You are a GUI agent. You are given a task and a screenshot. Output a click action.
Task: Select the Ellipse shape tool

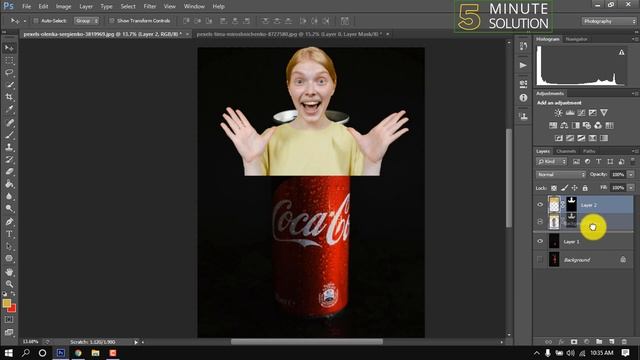click(9, 258)
